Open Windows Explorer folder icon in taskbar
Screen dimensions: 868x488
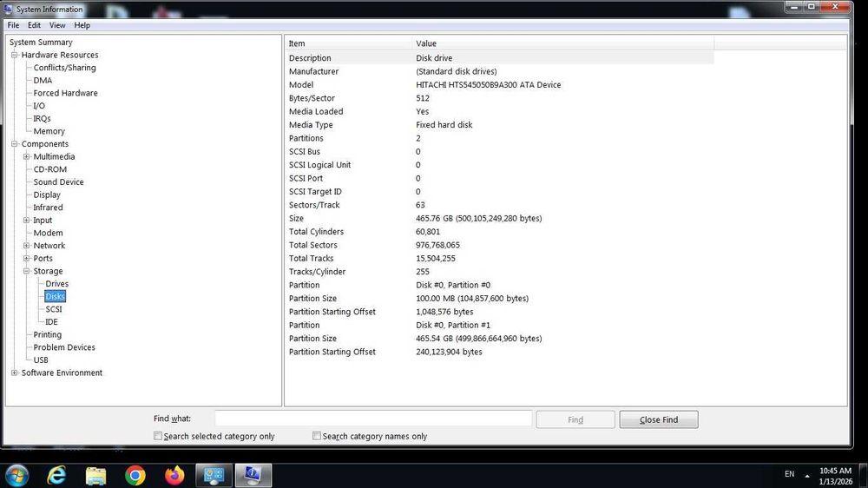tap(95, 475)
